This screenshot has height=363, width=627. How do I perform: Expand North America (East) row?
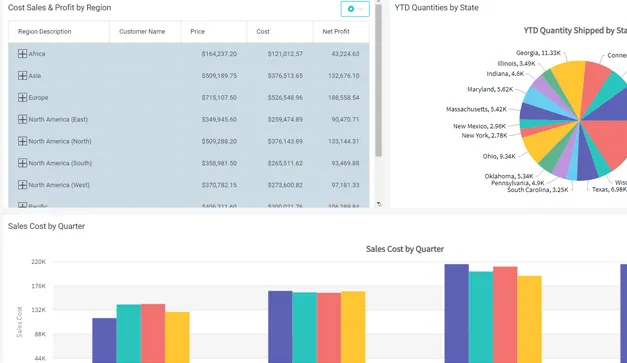[x=22, y=119]
